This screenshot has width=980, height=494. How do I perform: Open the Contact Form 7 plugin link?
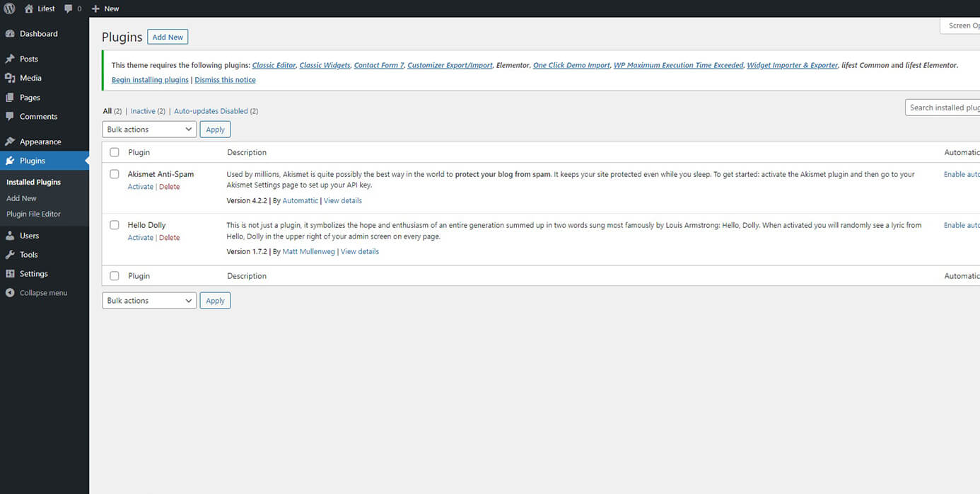379,65
